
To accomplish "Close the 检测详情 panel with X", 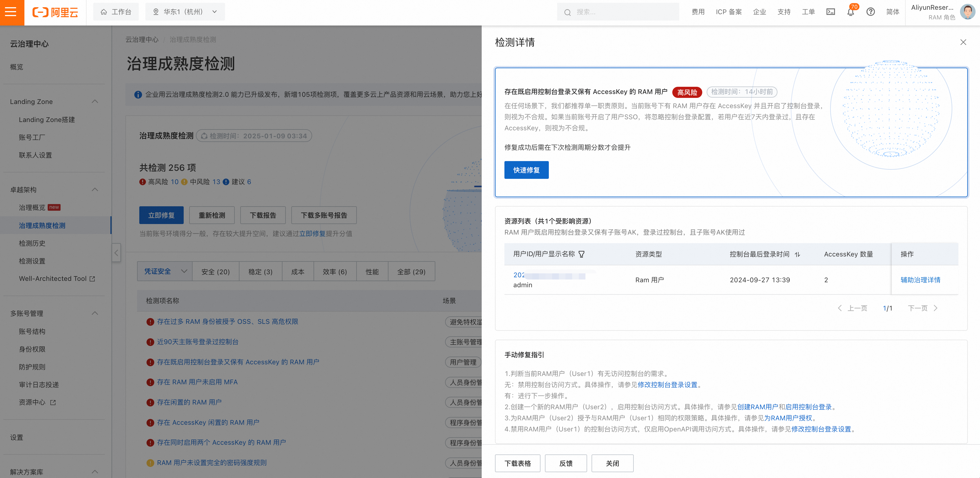I will 963,42.
